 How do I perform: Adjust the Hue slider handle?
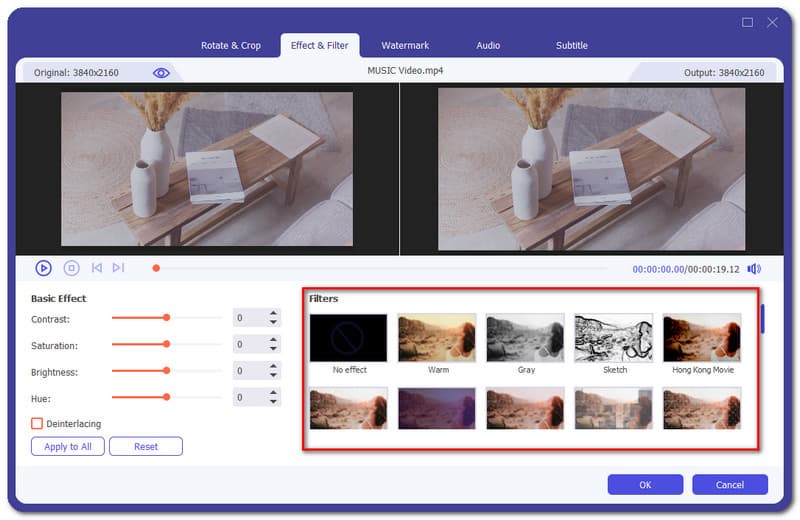[166, 397]
